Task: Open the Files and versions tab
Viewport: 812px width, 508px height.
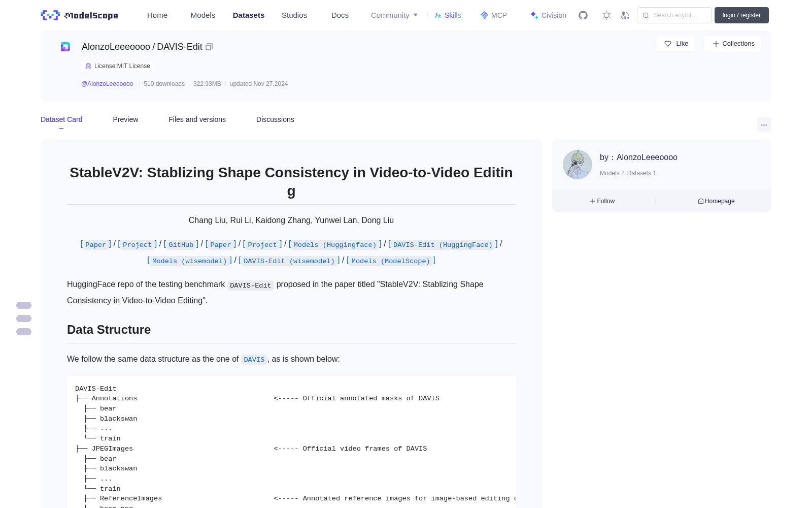Action: point(197,119)
